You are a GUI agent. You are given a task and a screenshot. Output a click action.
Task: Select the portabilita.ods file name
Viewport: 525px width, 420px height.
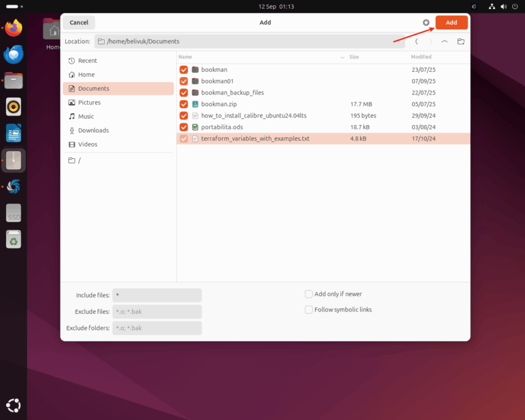[222, 127]
